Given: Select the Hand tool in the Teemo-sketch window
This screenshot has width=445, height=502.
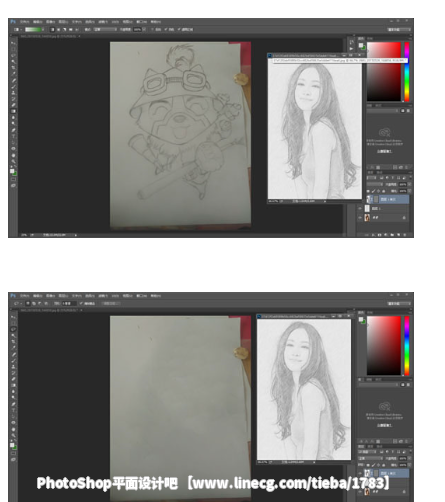Looking at the screenshot, I should [13, 155].
